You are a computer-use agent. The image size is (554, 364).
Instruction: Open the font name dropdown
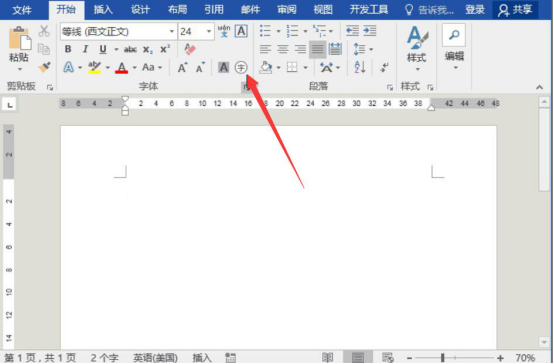(171, 31)
